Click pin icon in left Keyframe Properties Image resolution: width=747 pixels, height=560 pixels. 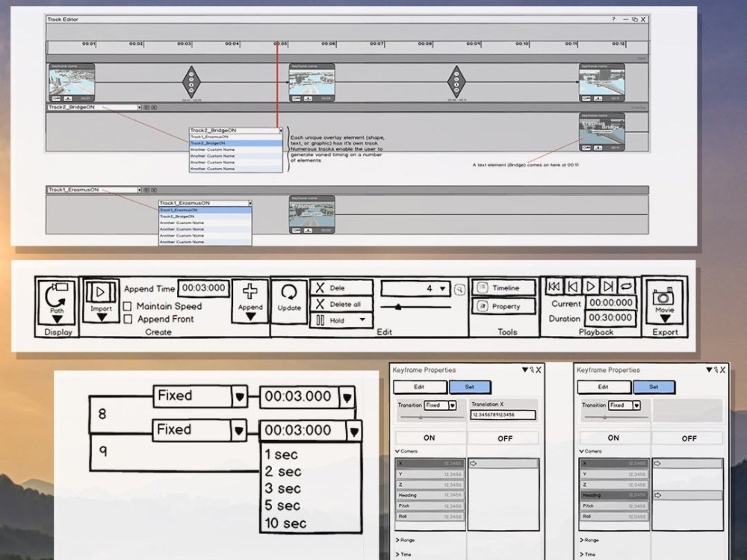(532, 370)
